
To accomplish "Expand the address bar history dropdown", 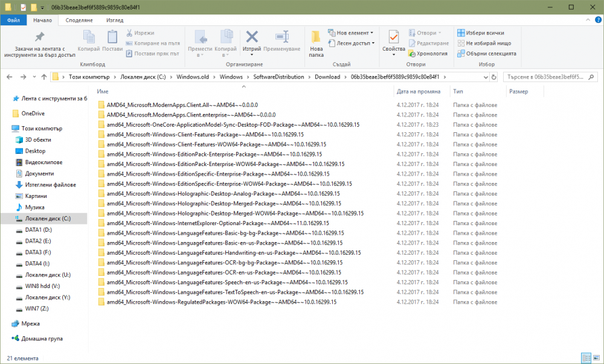I will tap(486, 77).
